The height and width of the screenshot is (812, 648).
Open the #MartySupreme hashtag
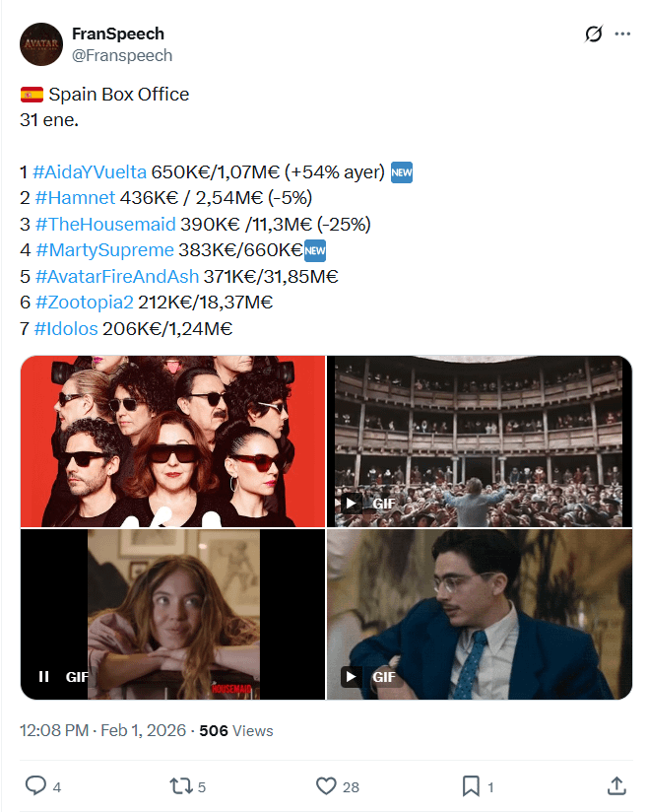coord(105,250)
